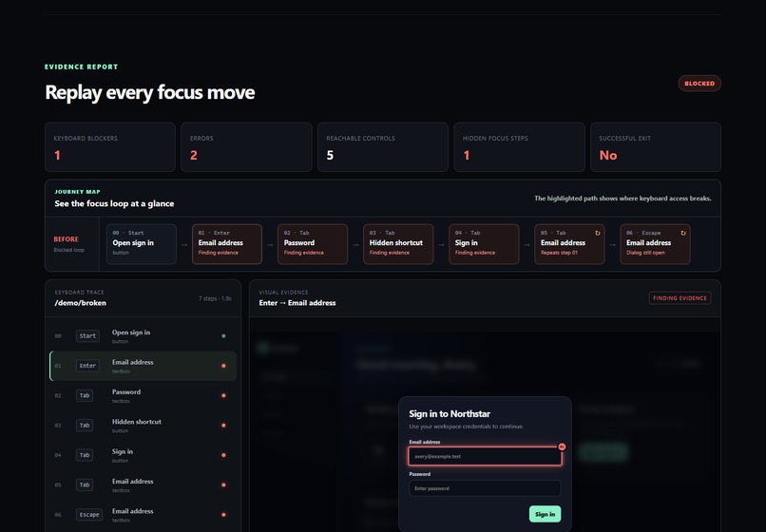
Task: Select trace row 01 Enter Email address
Action: pos(144,366)
